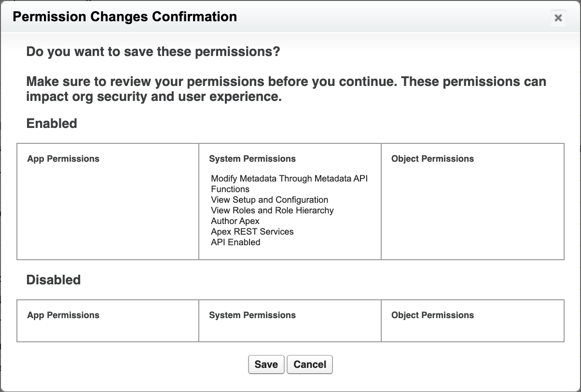Click the 'Do you want to save these permissions?' text
581x392 pixels.
click(x=153, y=51)
